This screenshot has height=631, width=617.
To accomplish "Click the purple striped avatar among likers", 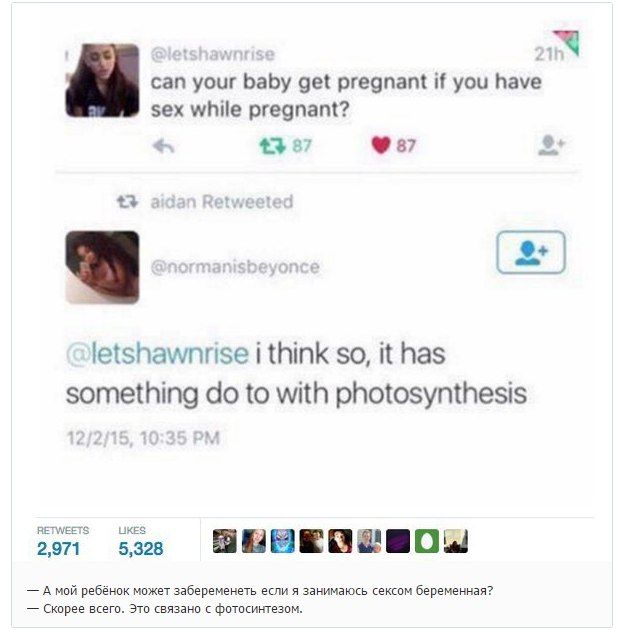I will coord(398,541).
